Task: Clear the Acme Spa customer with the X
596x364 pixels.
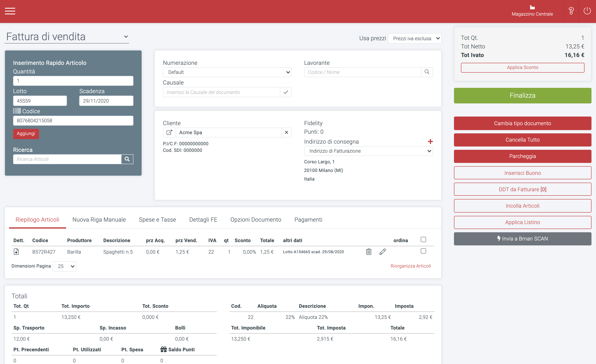Action: coord(286,133)
